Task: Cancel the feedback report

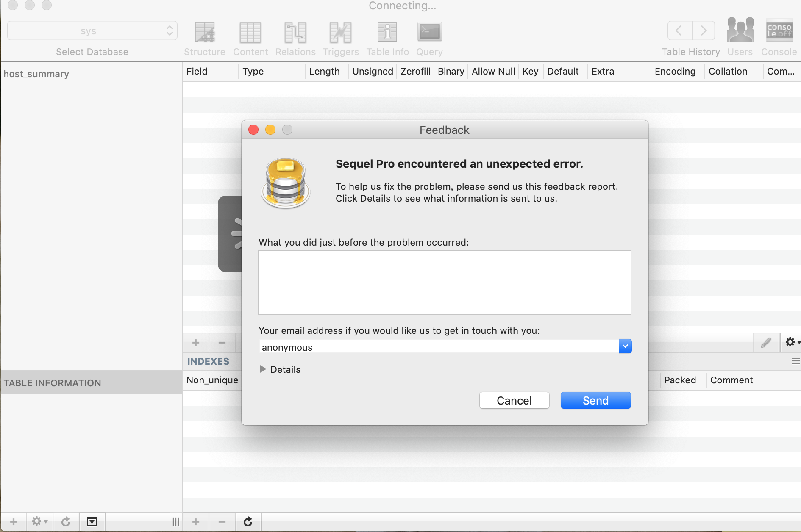Action: point(514,401)
